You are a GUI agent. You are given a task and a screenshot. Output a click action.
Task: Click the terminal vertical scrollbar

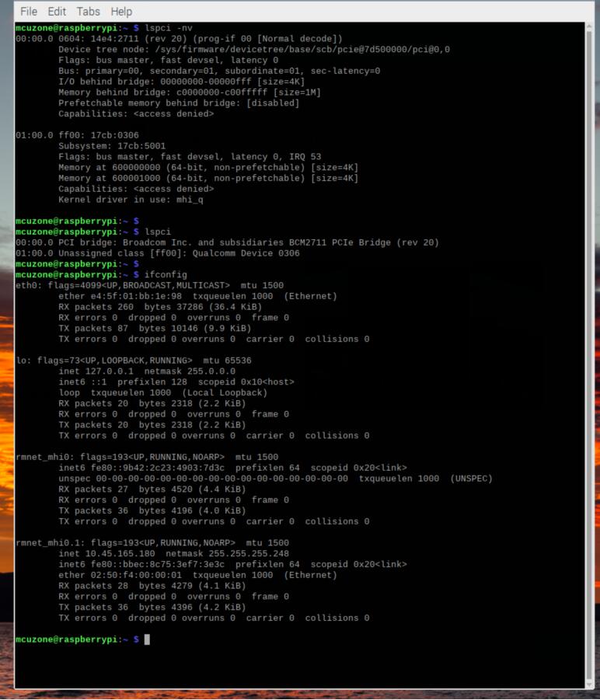[x=589, y=355]
